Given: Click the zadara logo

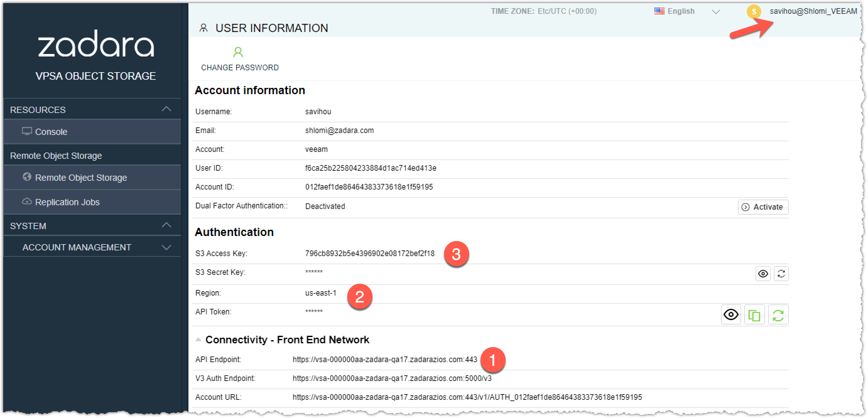Looking at the screenshot, I should click(96, 44).
